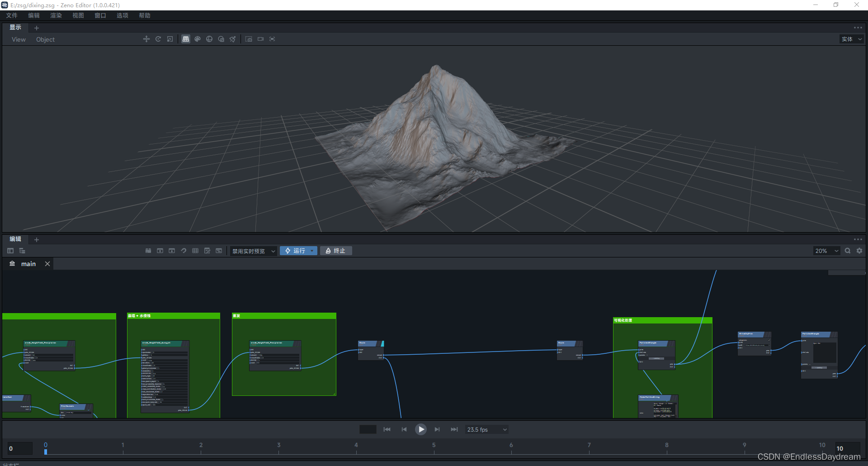Open the 23.5 fps dropdown
The image size is (868, 466).
tap(487, 429)
